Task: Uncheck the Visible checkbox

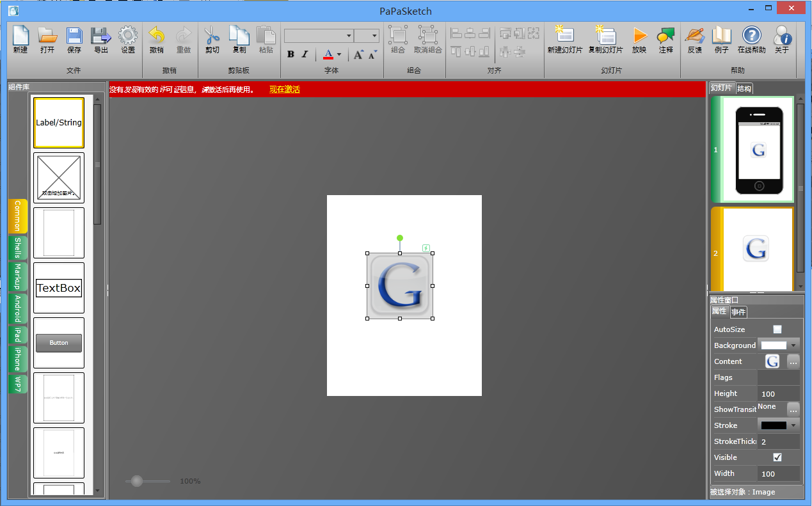Action: click(x=777, y=457)
